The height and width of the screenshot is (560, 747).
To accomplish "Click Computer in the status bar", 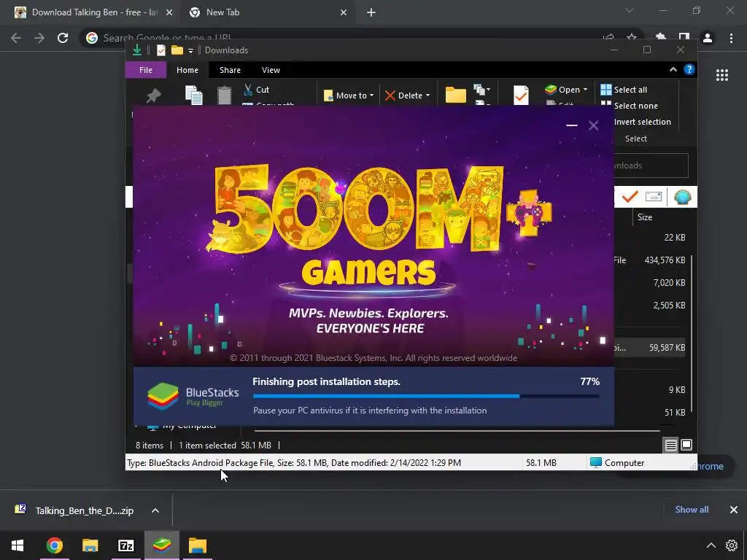I will tap(617, 463).
